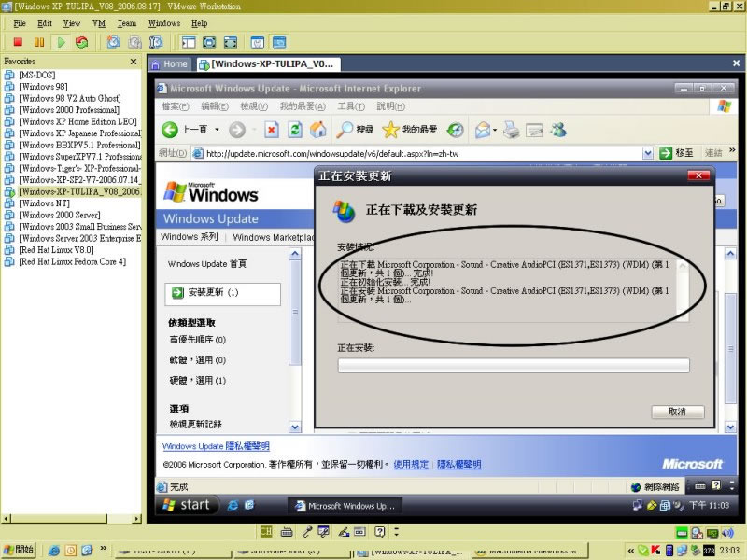
Task: Click the 安裝更新 (1) install updates button
Action: [x=223, y=293]
